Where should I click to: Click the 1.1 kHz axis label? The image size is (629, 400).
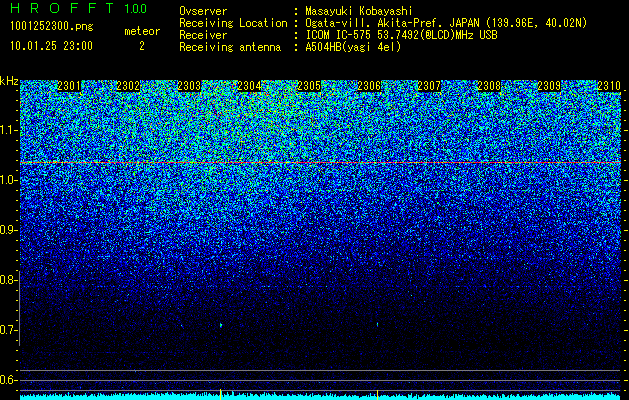coord(9,130)
